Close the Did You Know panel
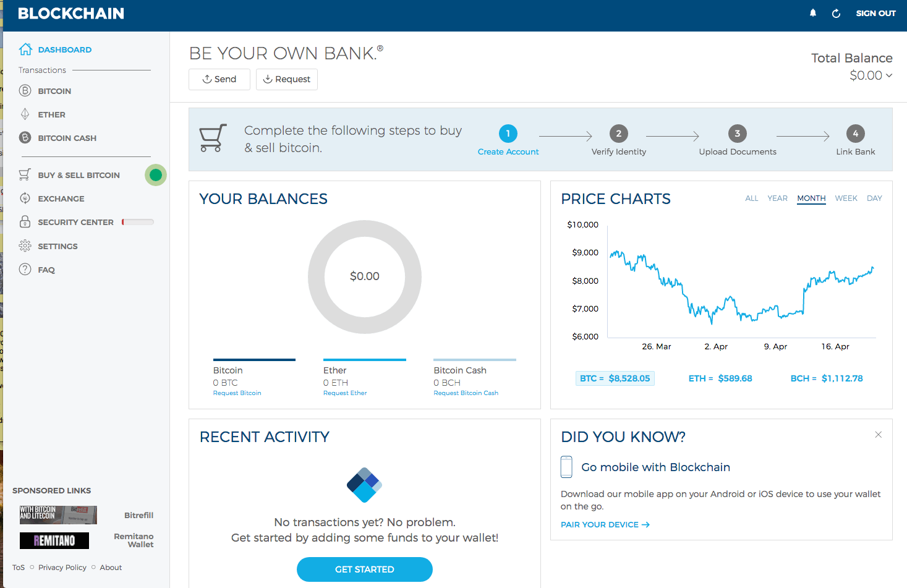Screen dimensions: 907x588 point(878,435)
